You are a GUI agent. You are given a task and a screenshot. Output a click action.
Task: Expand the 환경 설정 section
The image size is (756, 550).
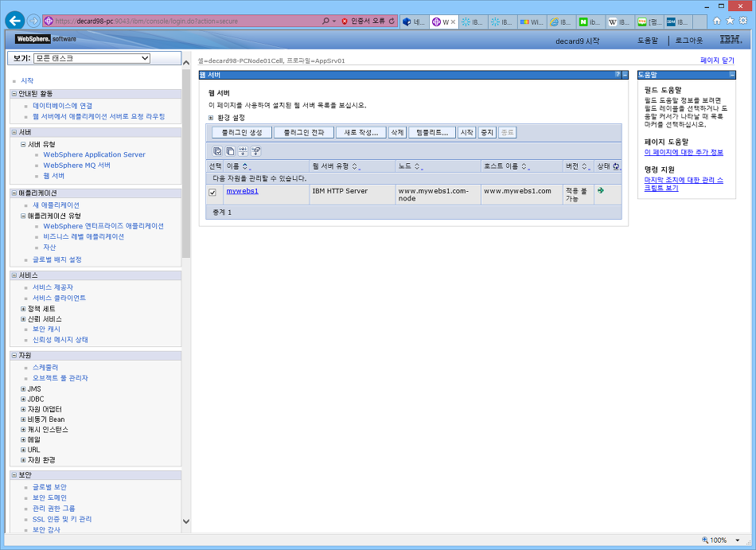pos(211,118)
